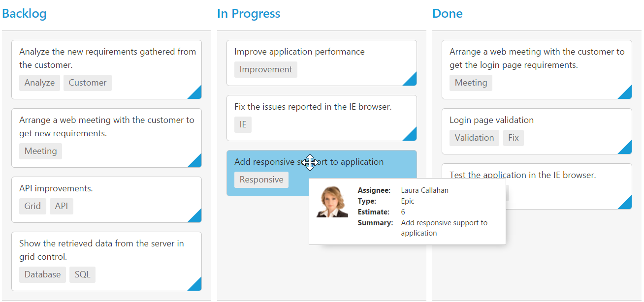Screen dimensions: 644x302
Task: Click the 'SQL' tag
Action: [83, 275]
